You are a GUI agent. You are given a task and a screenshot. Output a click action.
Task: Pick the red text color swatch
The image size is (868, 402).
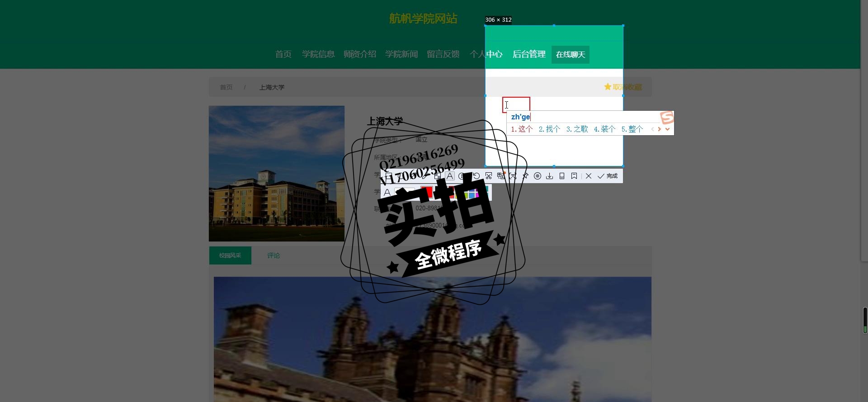(x=427, y=193)
